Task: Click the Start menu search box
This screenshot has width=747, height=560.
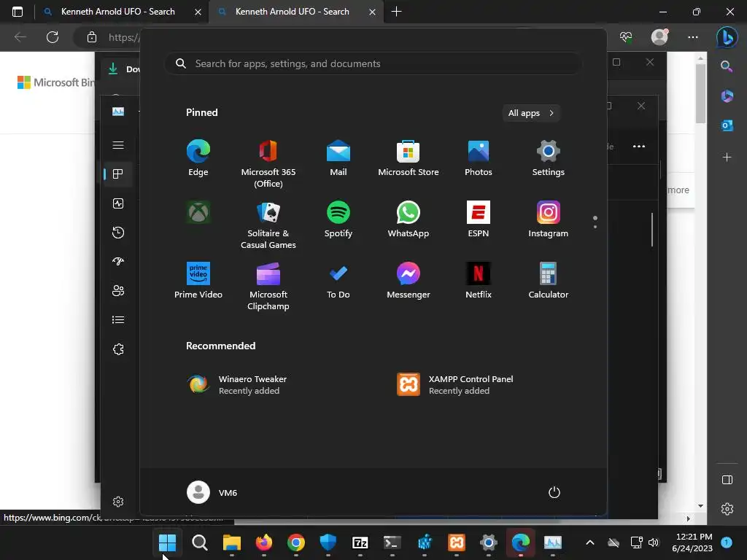Action: point(373,63)
